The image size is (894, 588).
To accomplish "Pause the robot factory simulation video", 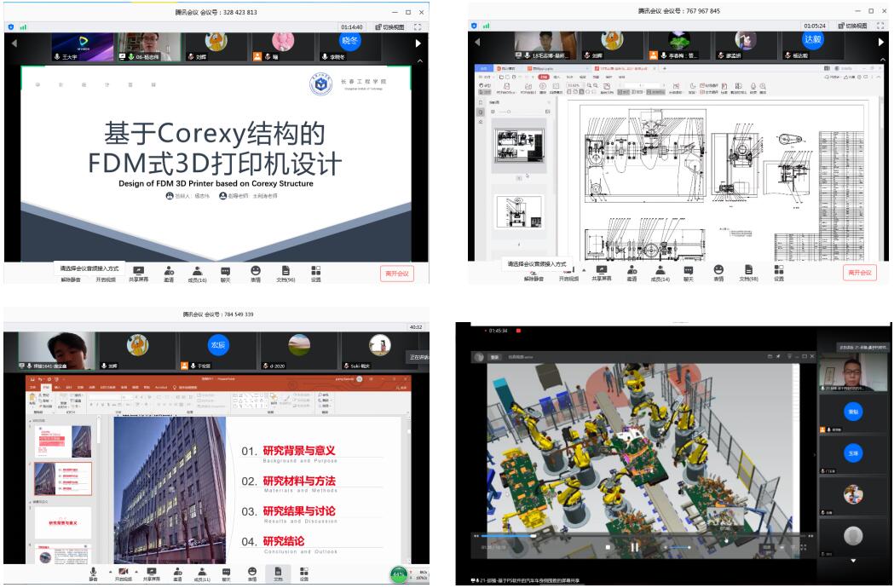I will tap(634, 547).
